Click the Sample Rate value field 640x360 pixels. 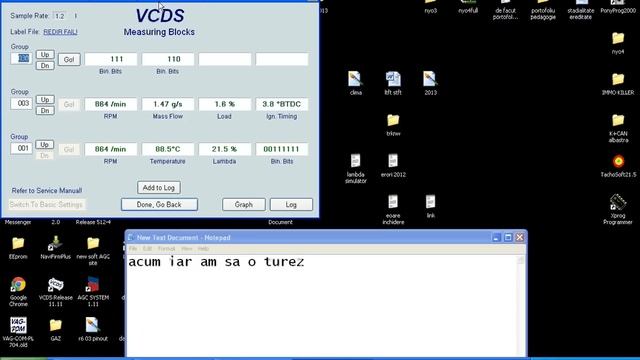(60, 16)
